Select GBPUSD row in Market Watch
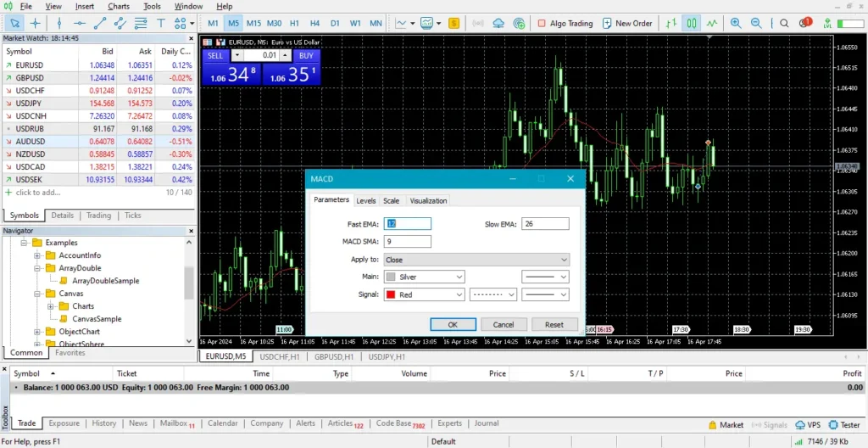868x448 pixels. tap(98, 77)
